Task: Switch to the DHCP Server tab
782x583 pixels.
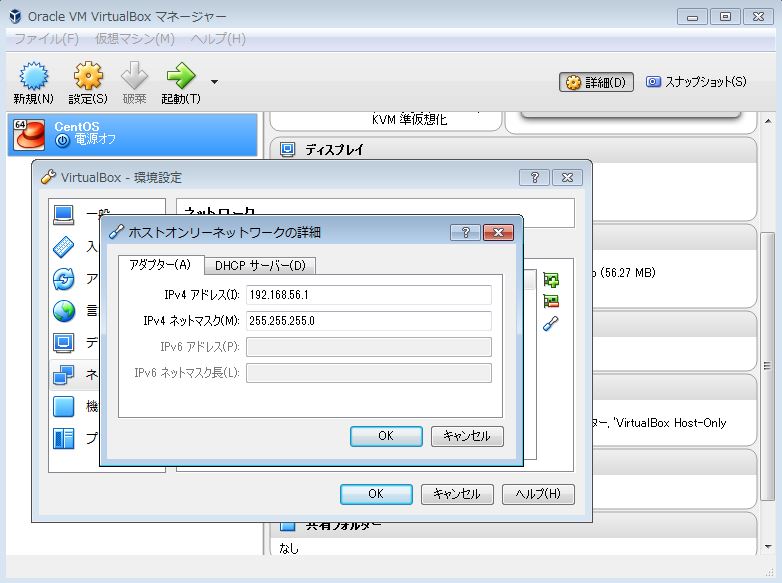Action: point(260,265)
